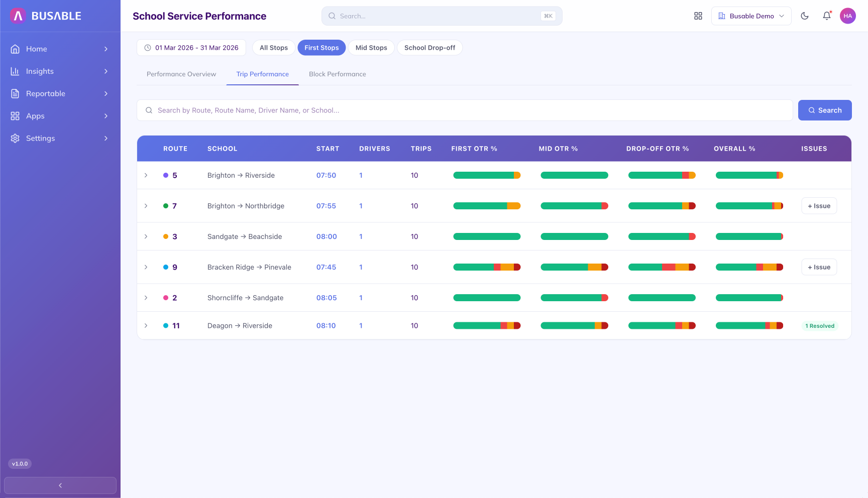Screen dimensions: 868x498
Task: Toggle dark mode moon icon
Action: tap(805, 16)
